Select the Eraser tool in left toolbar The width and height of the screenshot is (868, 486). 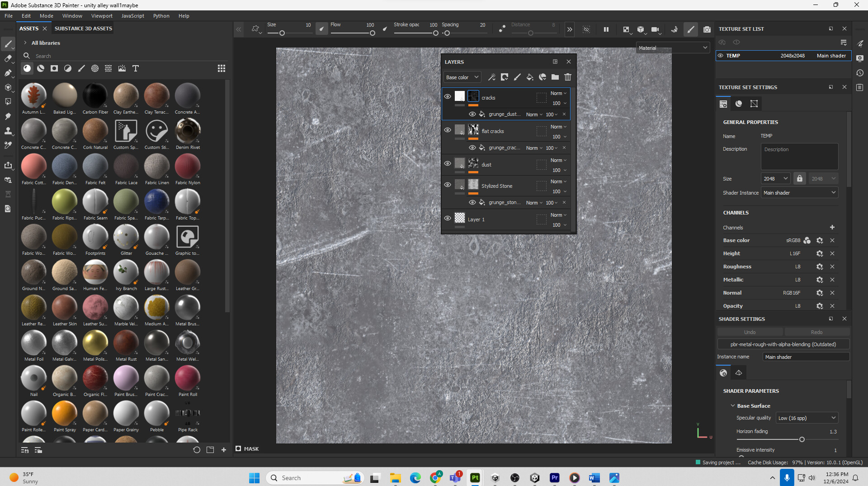click(x=8, y=58)
